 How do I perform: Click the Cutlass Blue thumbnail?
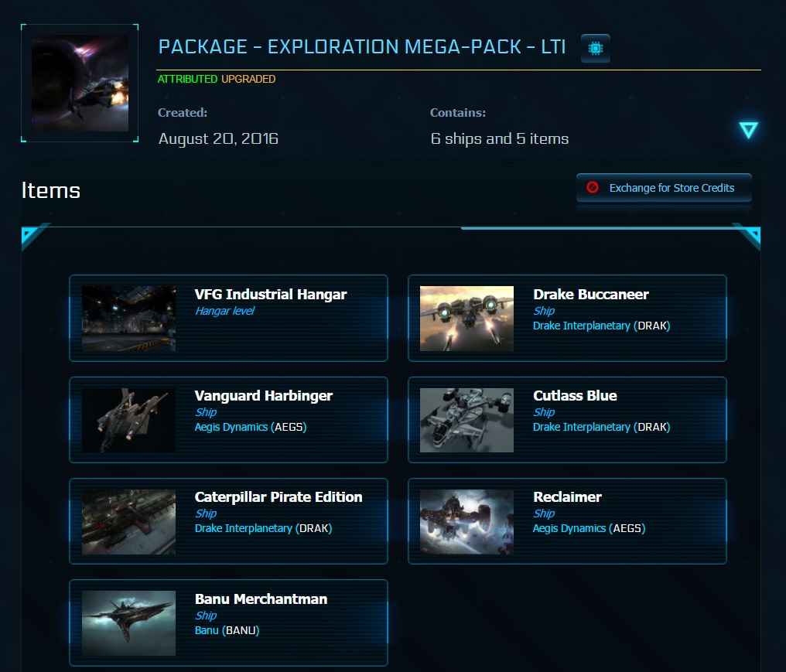pos(466,420)
